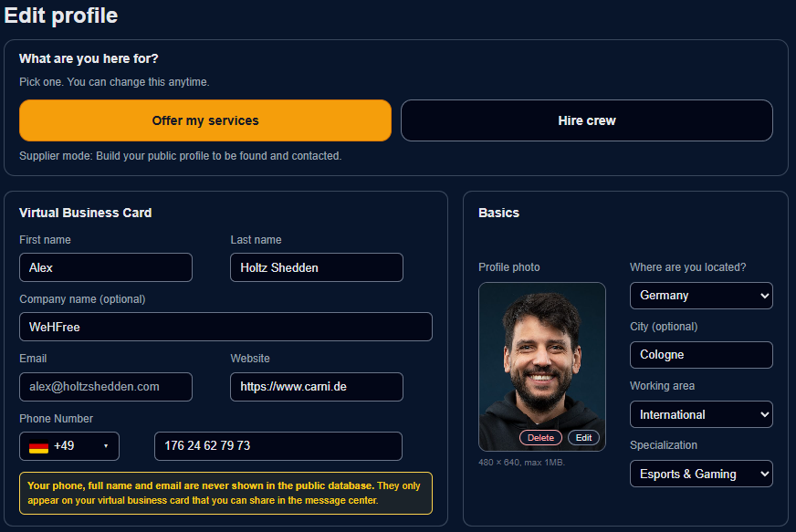The width and height of the screenshot is (796, 532).
Task: Switch to "Hire crew" mode
Action: pyautogui.click(x=586, y=120)
